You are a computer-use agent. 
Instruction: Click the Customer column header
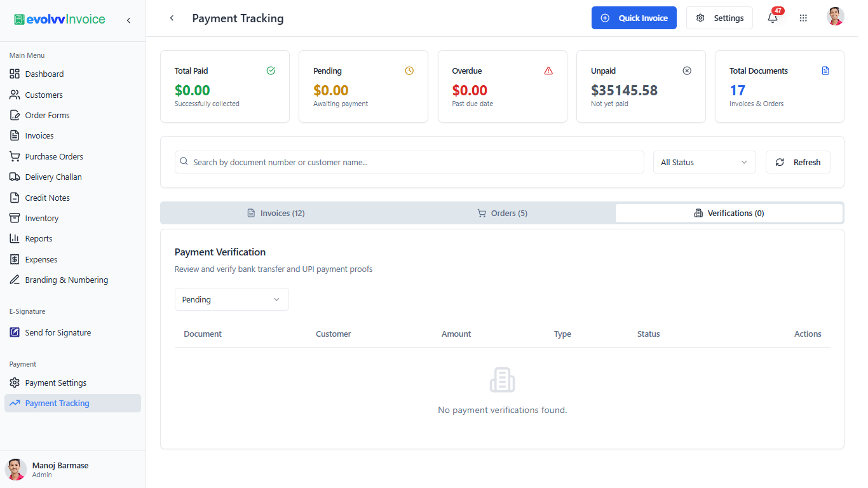point(333,334)
